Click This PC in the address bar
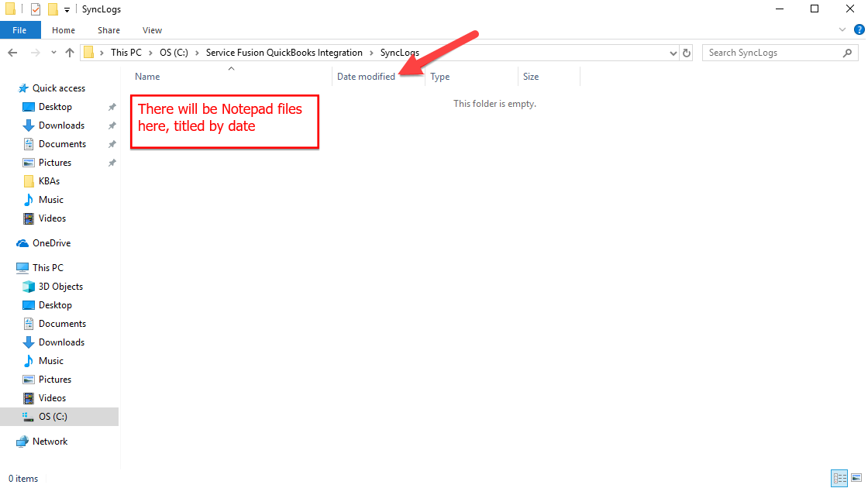Viewport: 868px width, 488px height. pyautogui.click(x=126, y=53)
